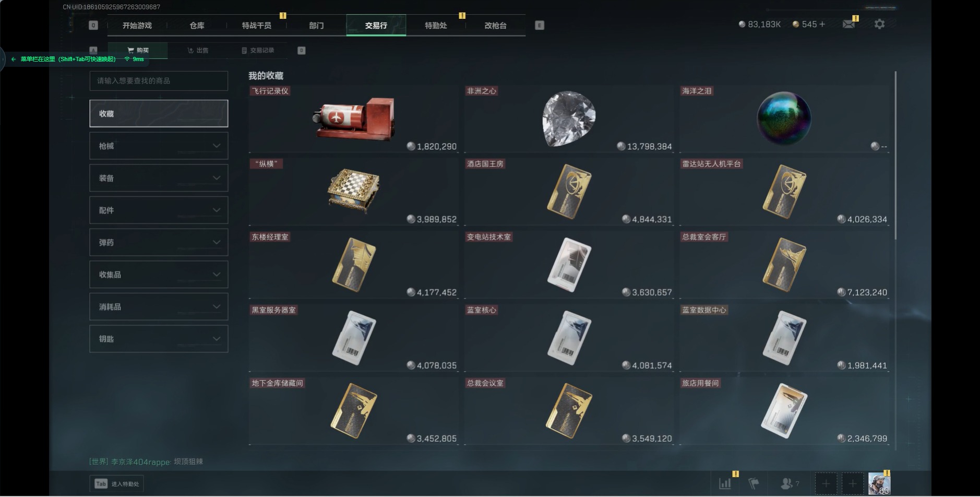Click the first empty squad slot plus

coord(826,484)
